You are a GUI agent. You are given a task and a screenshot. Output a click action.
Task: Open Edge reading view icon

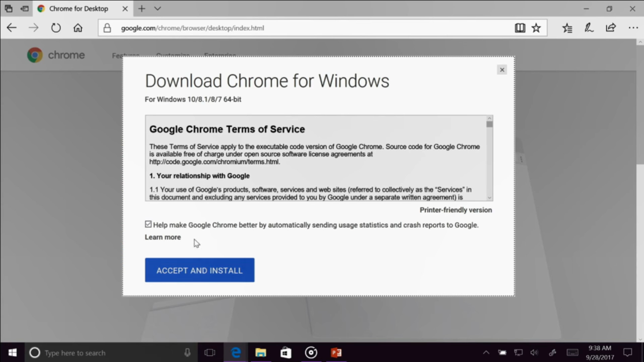click(x=520, y=28)
